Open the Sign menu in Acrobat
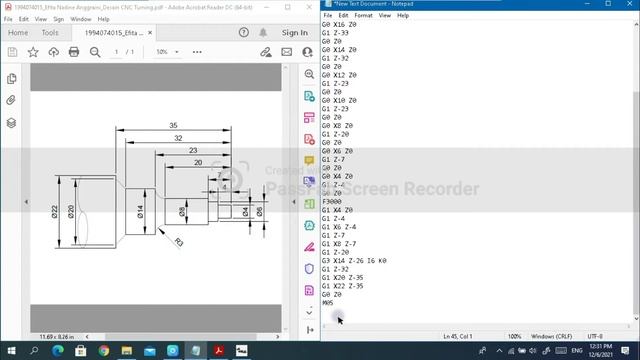The height and width of the screenshot is (360, 640). pyautogui.click(x=58, y=19)
